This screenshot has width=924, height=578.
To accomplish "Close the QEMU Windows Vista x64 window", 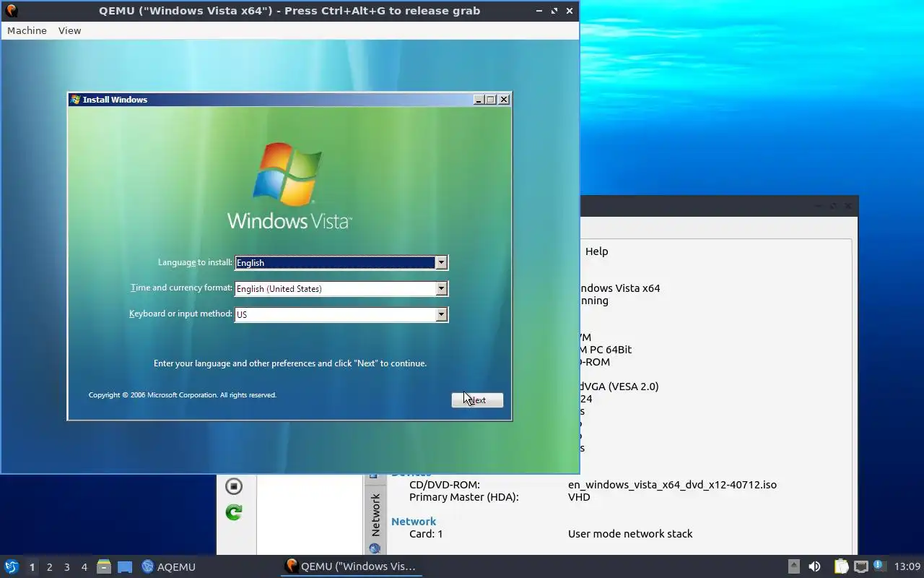I will 570,11.
